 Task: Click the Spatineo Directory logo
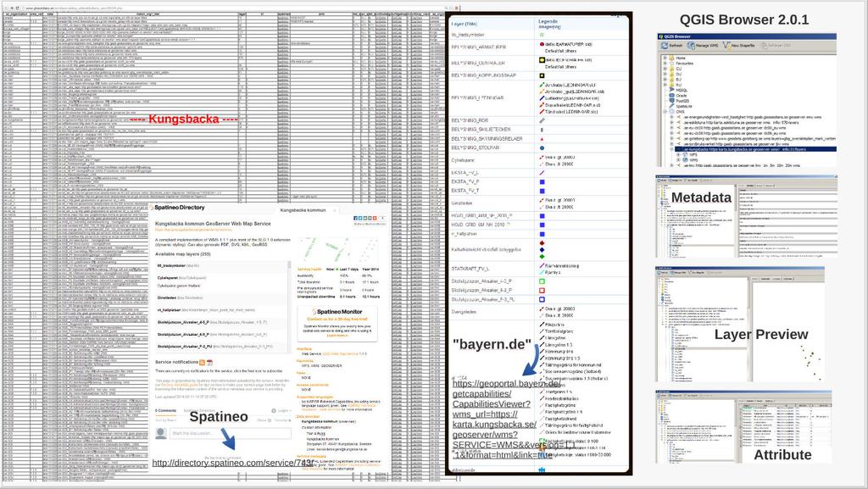click(177, 208)
